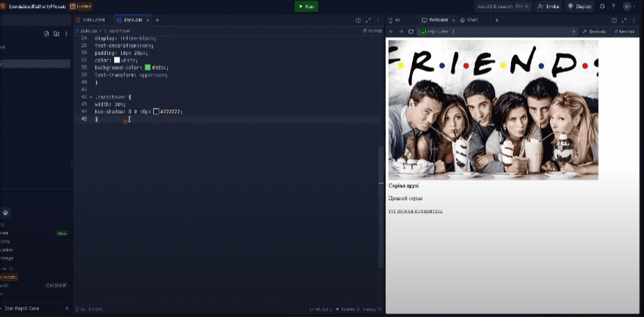644x317 pixels.
Task: Open the green background-color swatch on line 38
Action: pyautogui.click(x=148, y=68)
